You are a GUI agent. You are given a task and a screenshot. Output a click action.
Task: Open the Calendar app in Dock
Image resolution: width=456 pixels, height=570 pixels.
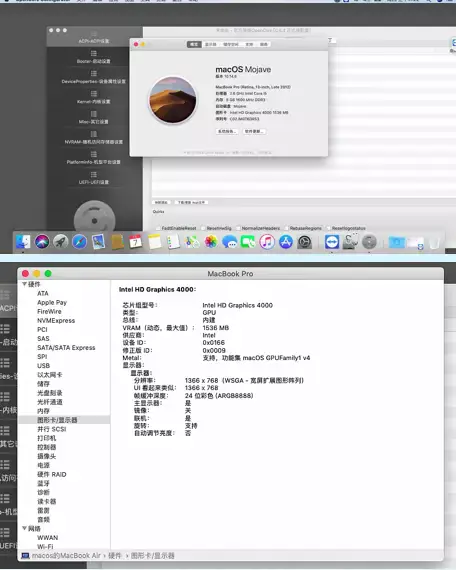coord(136,242)
